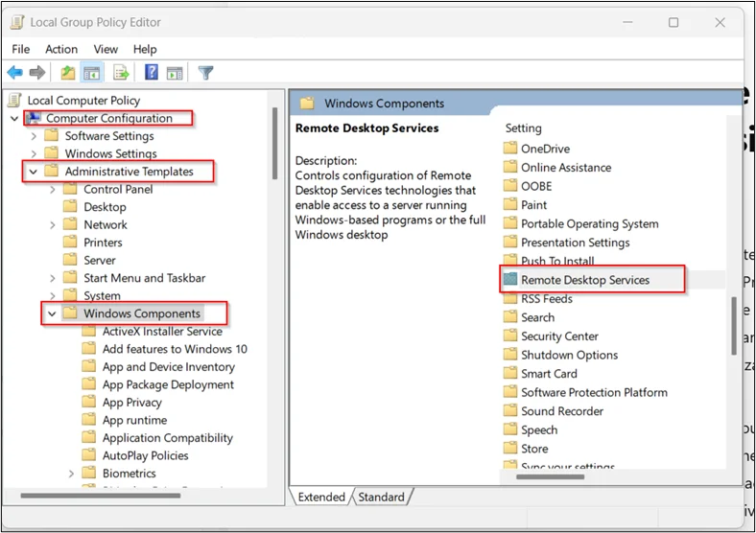Click the Speech folder icon in list

(510, 429)
